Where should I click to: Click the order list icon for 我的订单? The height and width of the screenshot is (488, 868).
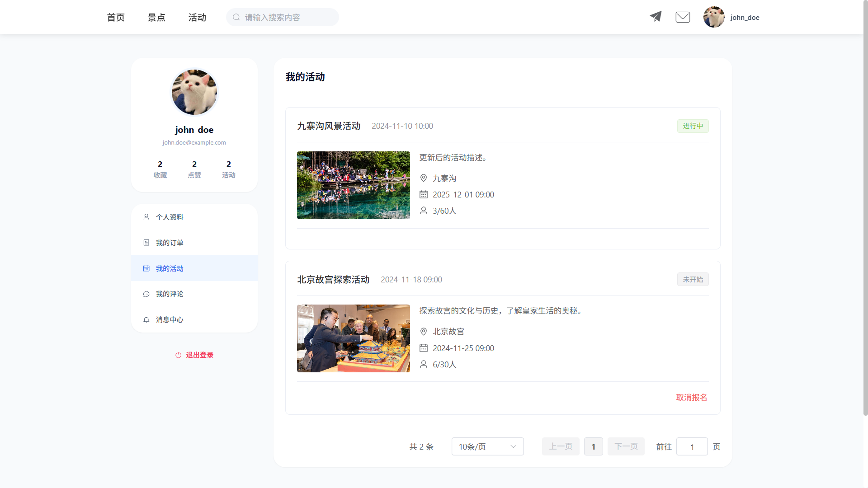146,243
